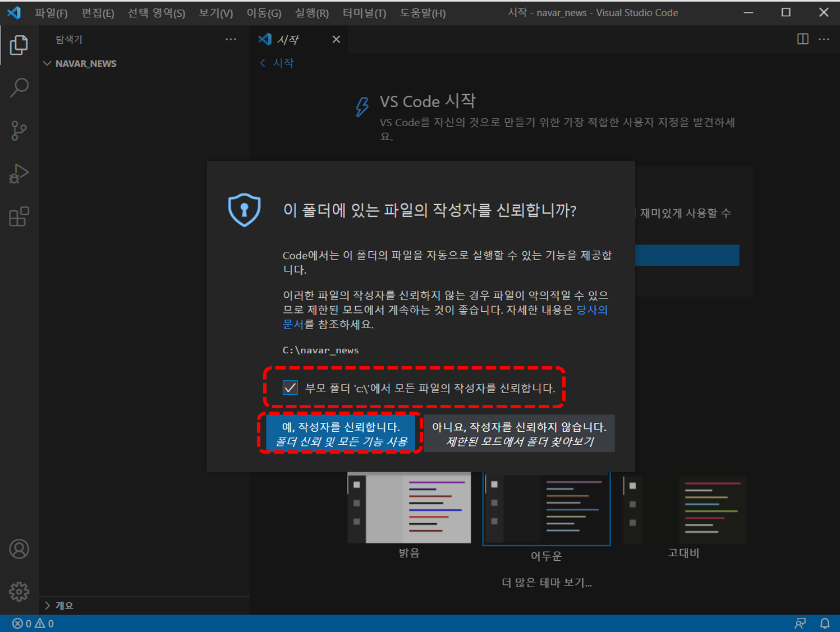Open the 파일(F) menu
This screenshot has width=840, height=632.
(x=51, y=13)
